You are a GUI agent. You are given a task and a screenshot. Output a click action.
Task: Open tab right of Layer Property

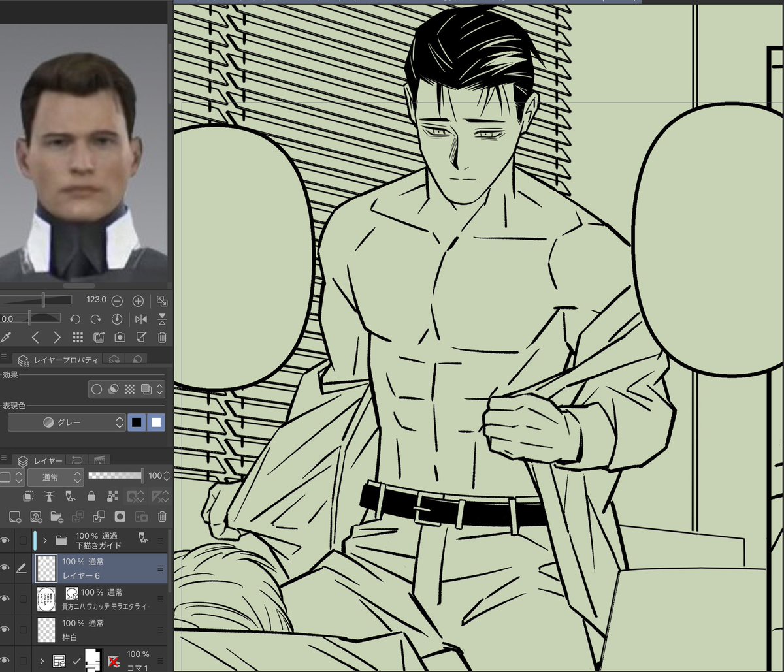tap(114, 360)
